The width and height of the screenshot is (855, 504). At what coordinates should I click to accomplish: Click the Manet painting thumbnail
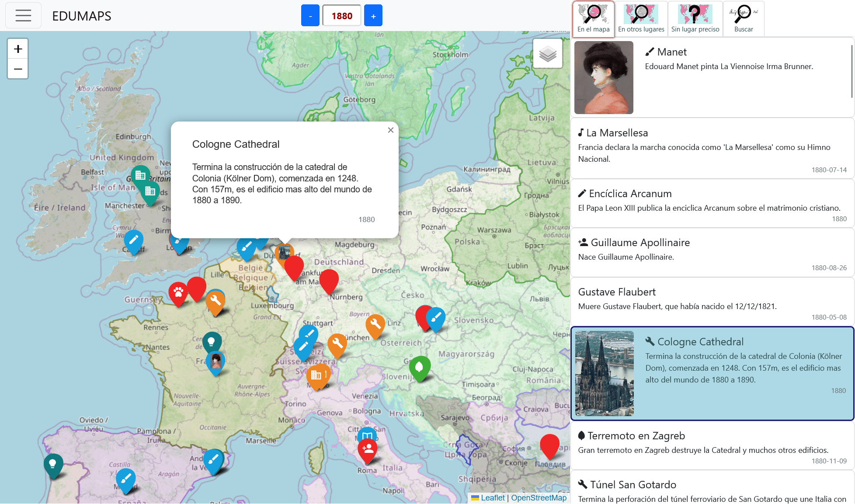[x=604, y=77]
